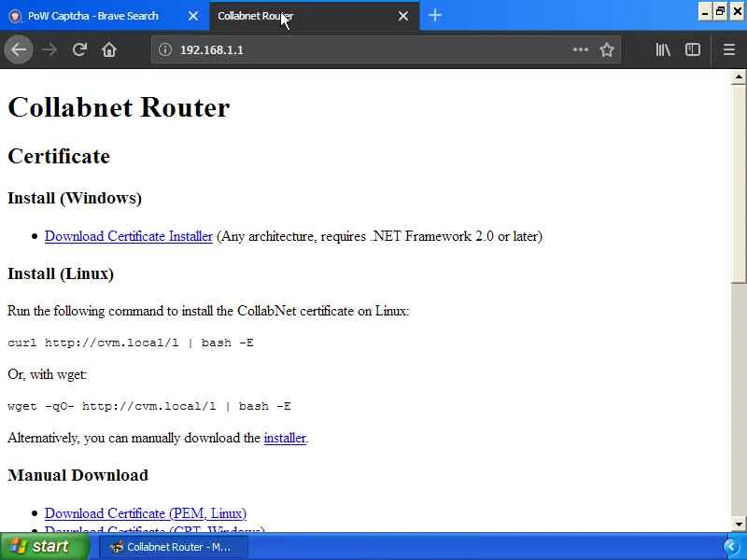This screenshot has height=560, width=747.
Task: Open the page actions three-dot menu
Action: click(580, 49)
